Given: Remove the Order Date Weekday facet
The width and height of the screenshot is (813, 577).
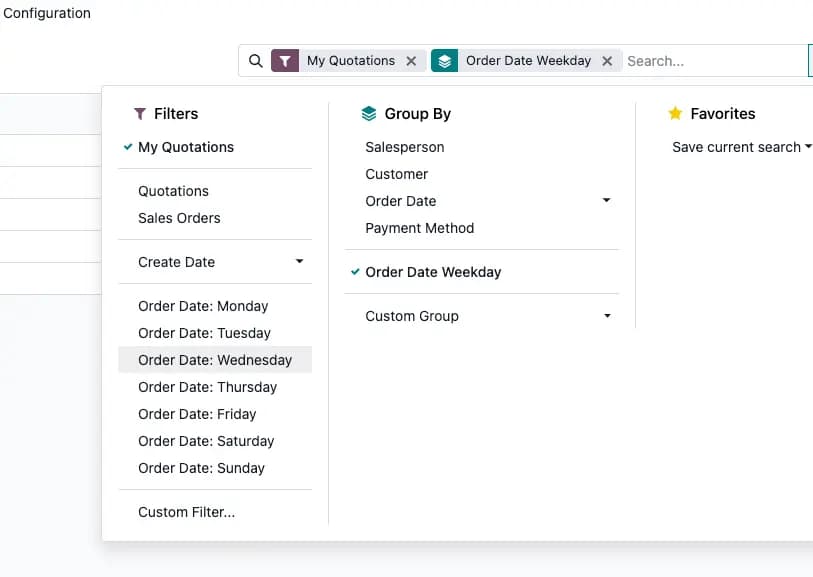Looking at the screenshot, I should pyautogui.click(x=607, y=61).
